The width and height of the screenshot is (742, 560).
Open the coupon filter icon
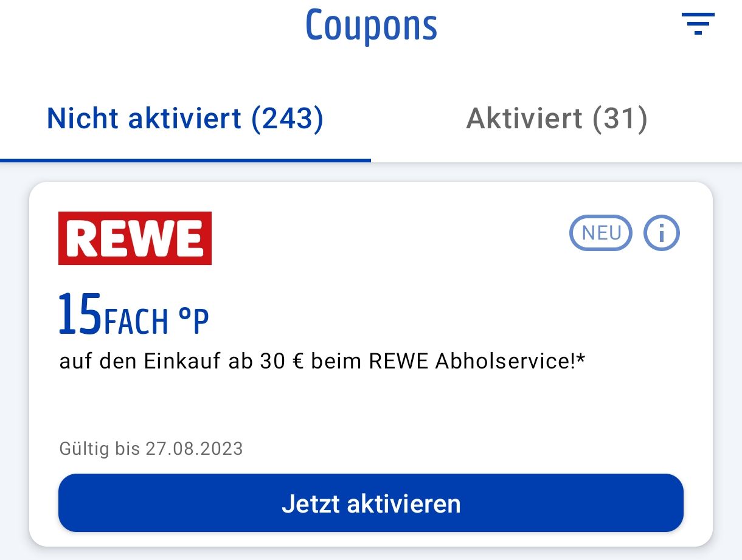pyautogui.click(x=698, y=24)
